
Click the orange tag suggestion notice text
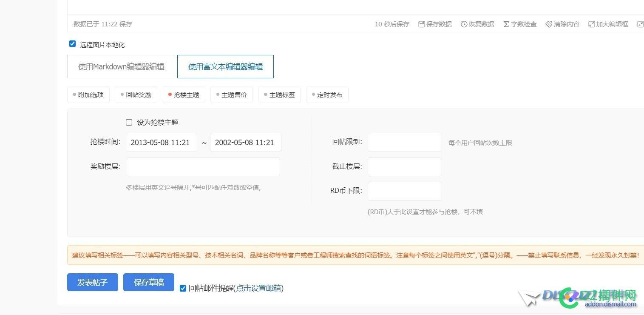(355, 255)
